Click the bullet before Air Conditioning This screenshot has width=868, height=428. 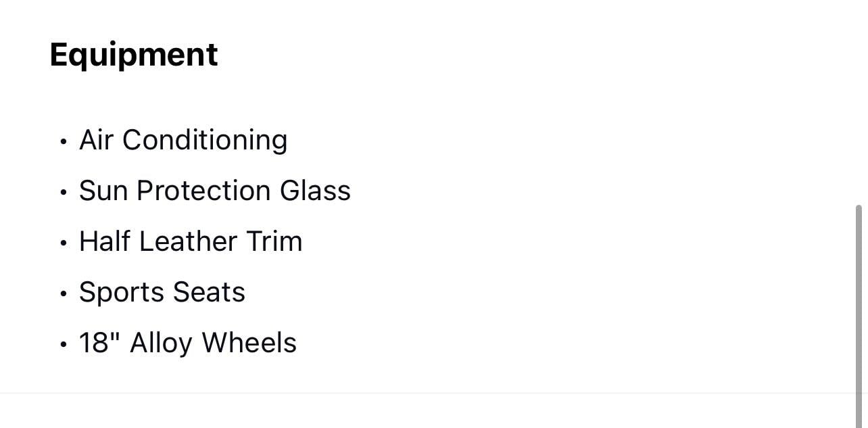click(x=63, y=142)
